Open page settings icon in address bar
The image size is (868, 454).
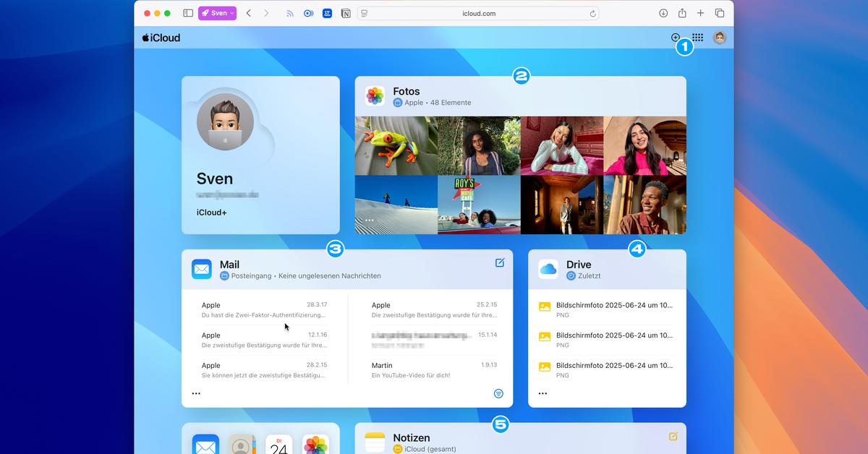[365, 13]
